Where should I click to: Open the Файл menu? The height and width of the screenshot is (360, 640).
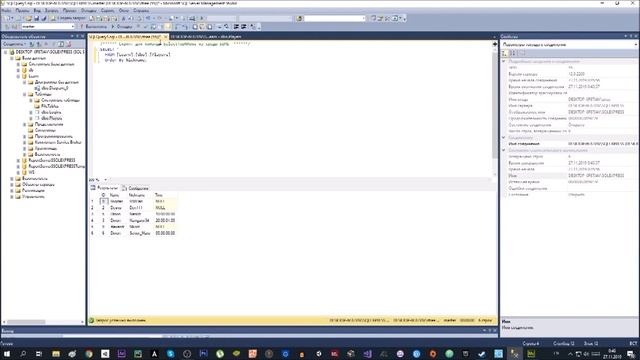6,10
